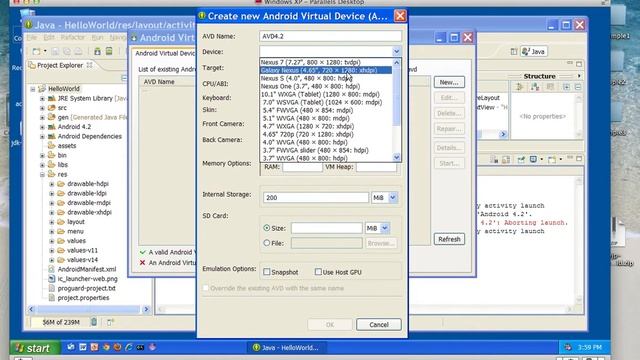The width and height of the screenshot is (640, 360).
Task: Click Java - HelloWorld taskbar button
Action: click(286, 348)
